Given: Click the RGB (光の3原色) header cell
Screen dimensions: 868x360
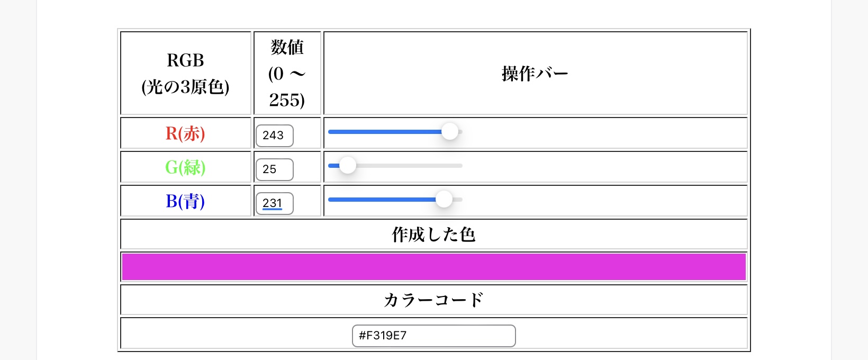Looking at the screenshot, I should [x=186, y=73].
